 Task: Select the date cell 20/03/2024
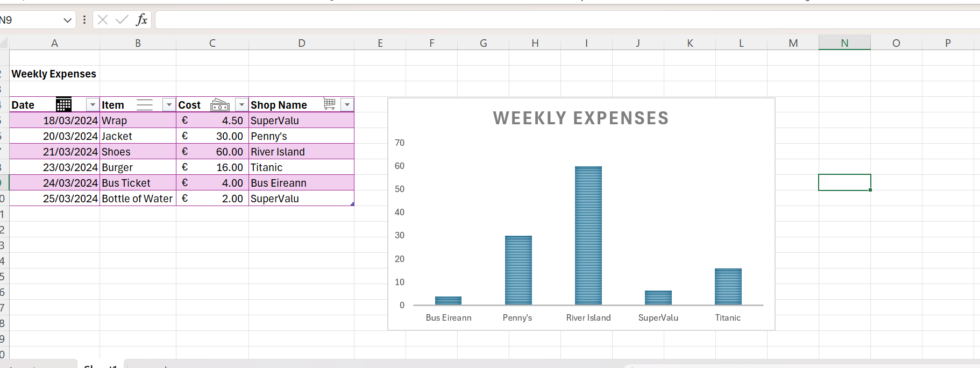(x=54, y=136)
